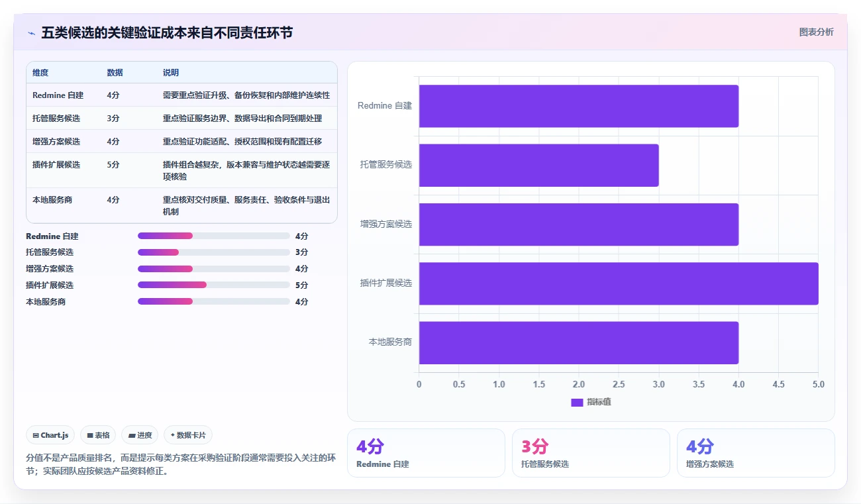The height and width of the screenshot is (504, 861).
Task: Select the 数据卡片 tag chip
Action: [188, 435]
